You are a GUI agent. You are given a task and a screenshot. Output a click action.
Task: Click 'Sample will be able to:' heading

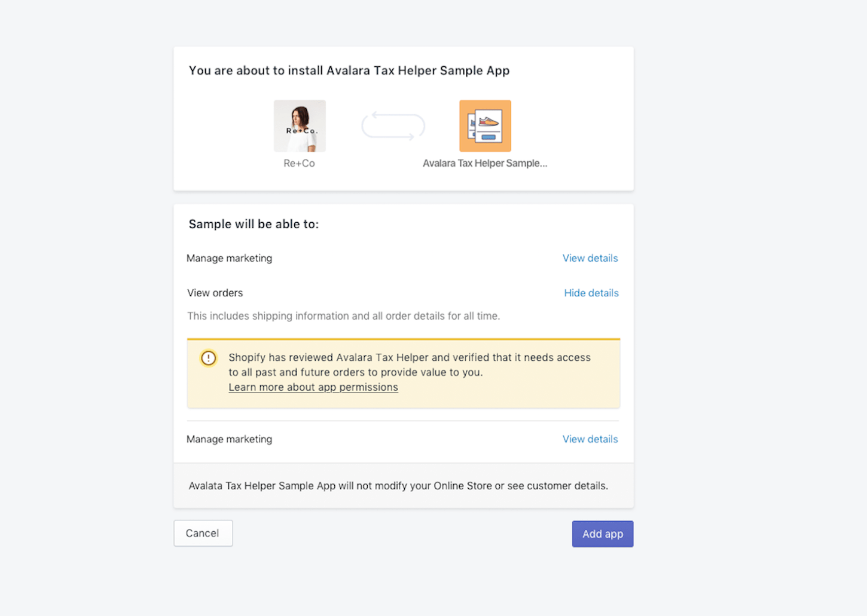254,224
